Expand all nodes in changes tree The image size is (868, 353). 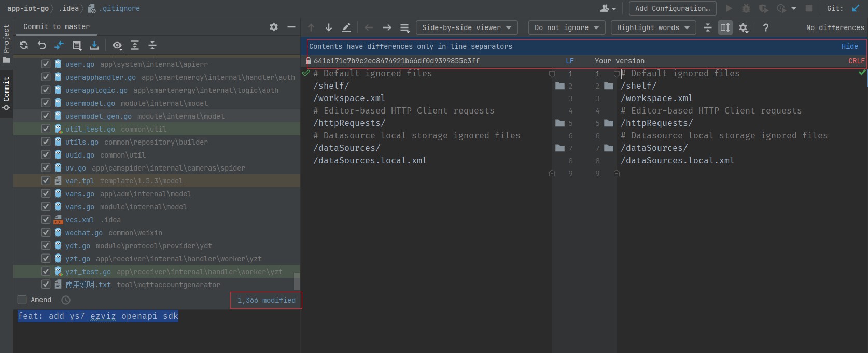point(135,46)
